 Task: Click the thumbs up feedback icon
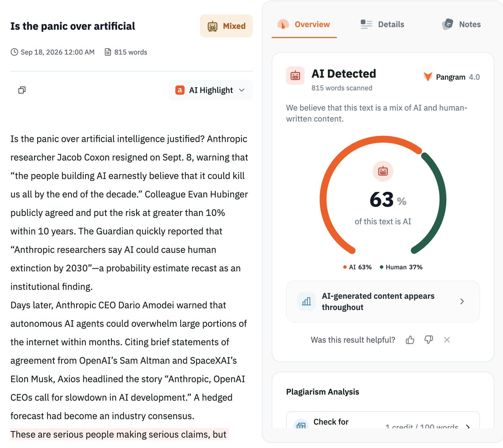[x=410, y=340]
